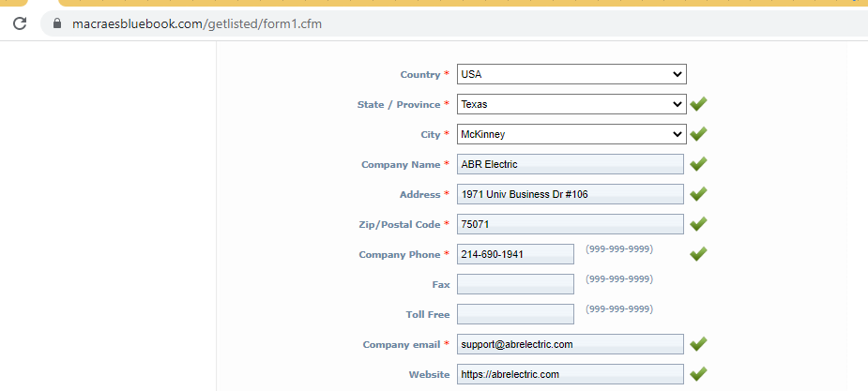Click the green checkmark beside Company Phone

coord(698,253)
